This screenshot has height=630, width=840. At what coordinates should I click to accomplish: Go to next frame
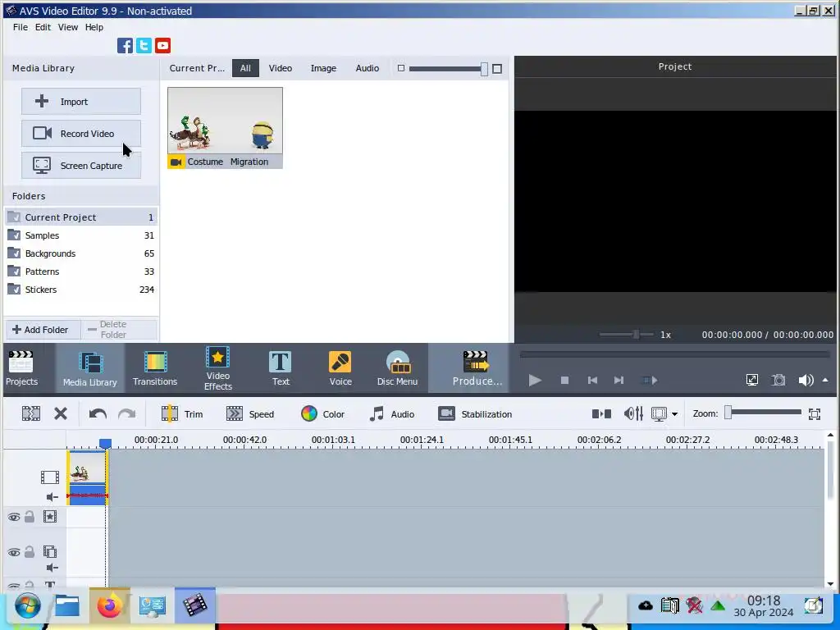tap(619, 381)
